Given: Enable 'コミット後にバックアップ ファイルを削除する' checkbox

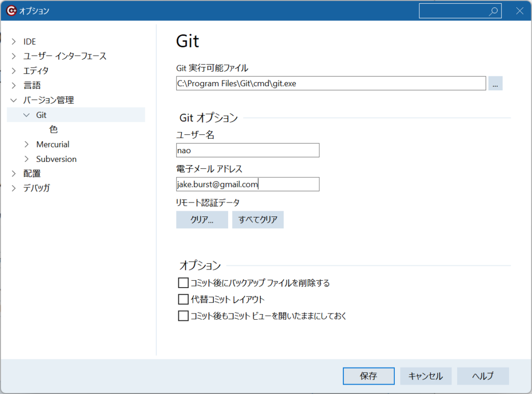Looking at the screenshot, I should [183, 283].
